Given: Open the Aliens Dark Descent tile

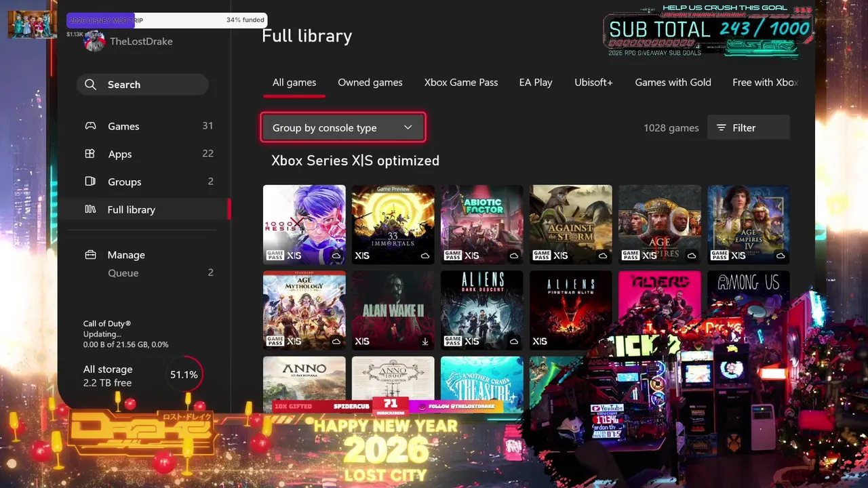Looking at the screenshot, I should 482,310.
